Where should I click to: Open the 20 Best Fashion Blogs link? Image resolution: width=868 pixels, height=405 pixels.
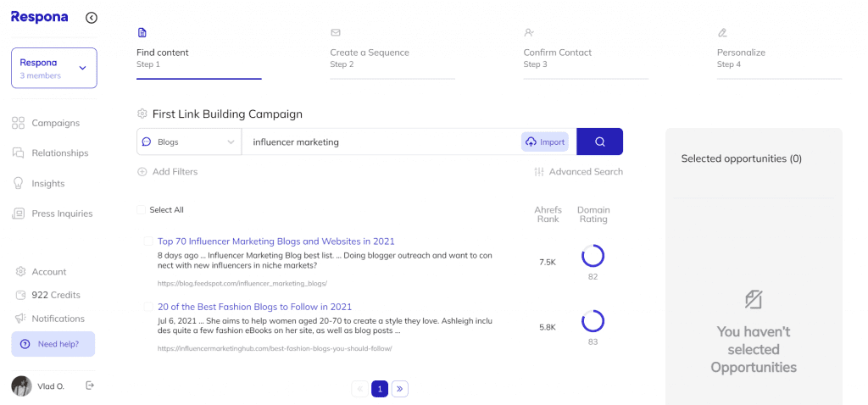pyautogui.click(x=254, y=307)
